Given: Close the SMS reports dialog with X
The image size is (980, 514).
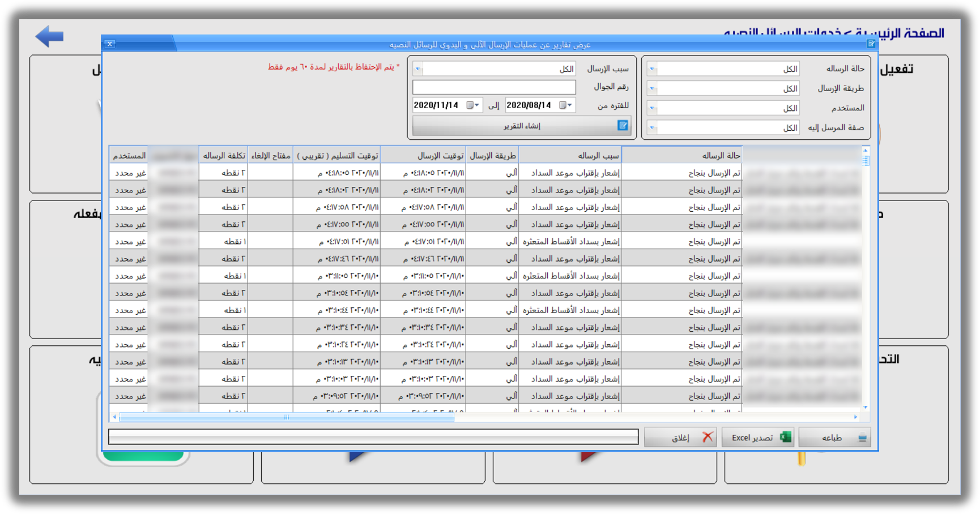Looking at the screenshot, I should (110, 44).
